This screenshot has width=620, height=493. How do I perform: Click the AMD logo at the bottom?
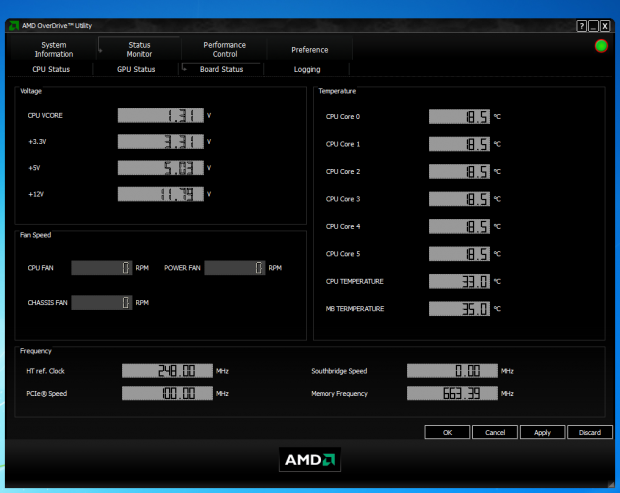(x=310, y=459)
